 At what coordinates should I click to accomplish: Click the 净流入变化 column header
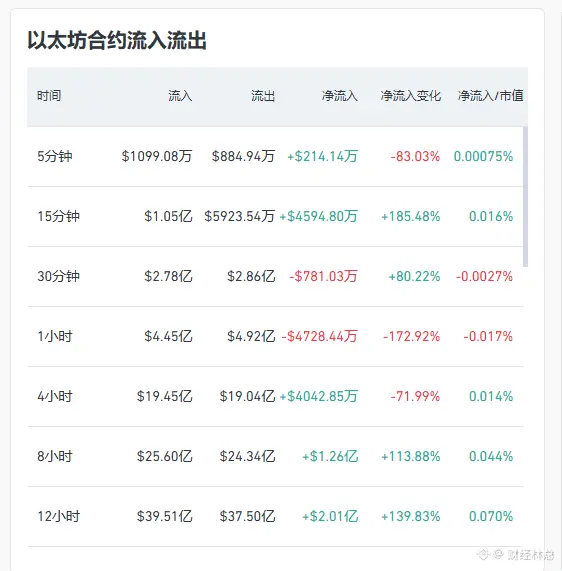click(410, 96)
